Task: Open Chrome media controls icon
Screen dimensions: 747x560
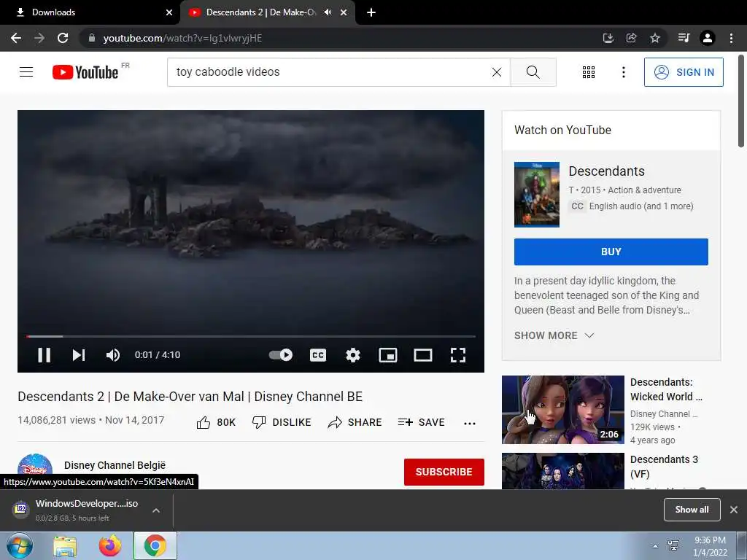Action: tap(684, 38)
